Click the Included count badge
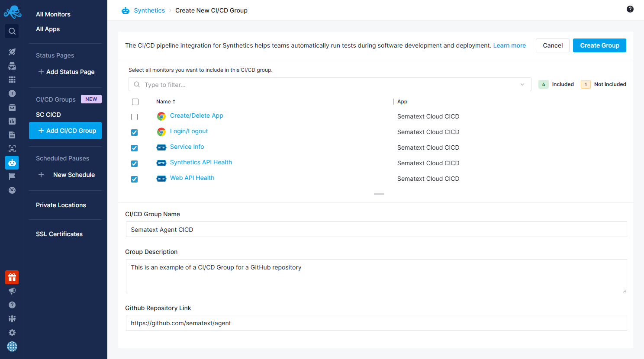This screenshot has height=359, width=644. coord(544,84)
